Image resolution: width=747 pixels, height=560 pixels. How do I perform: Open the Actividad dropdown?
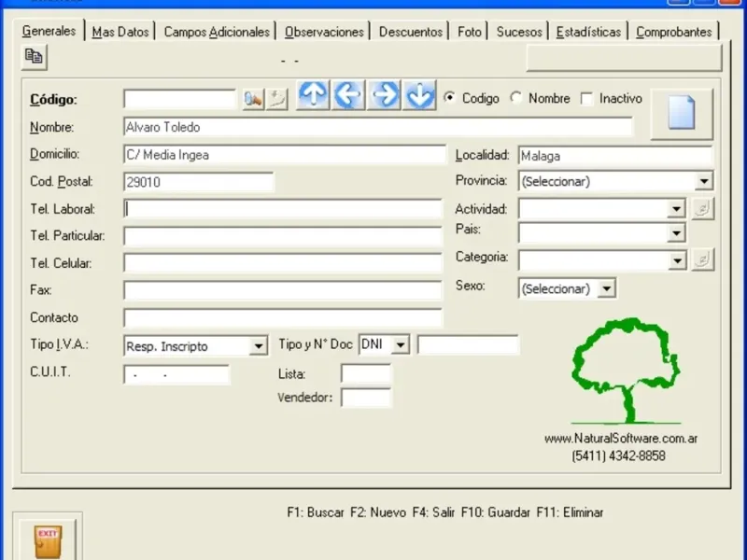[x=676, y=208]
